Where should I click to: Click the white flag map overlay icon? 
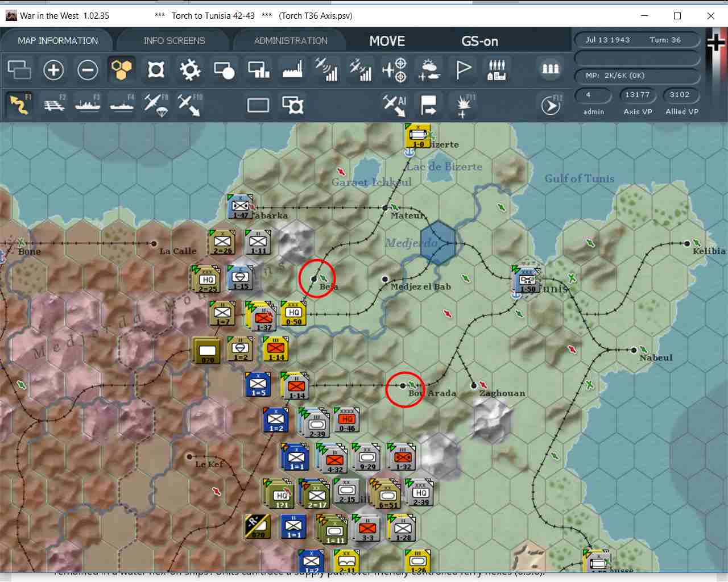[464, 70]
